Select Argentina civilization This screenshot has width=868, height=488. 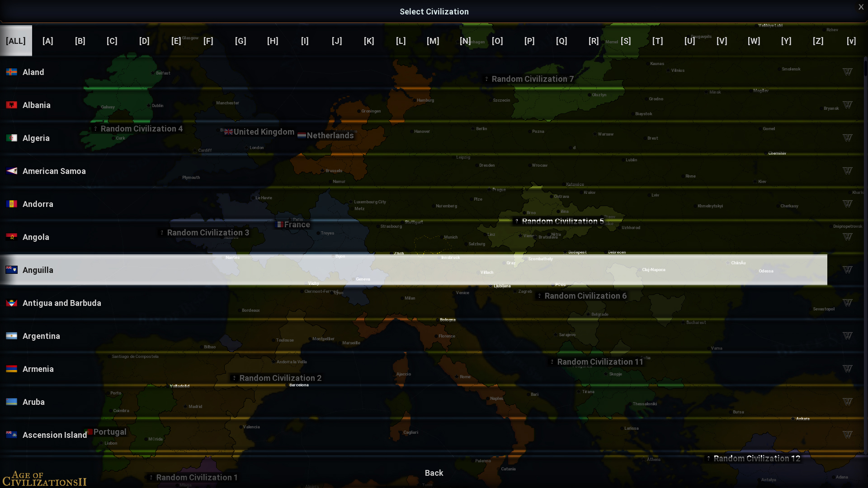[x=414, y=336]
